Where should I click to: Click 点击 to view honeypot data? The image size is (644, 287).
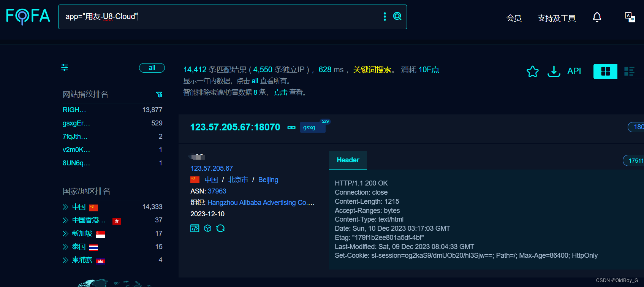[x=281, y=92]
